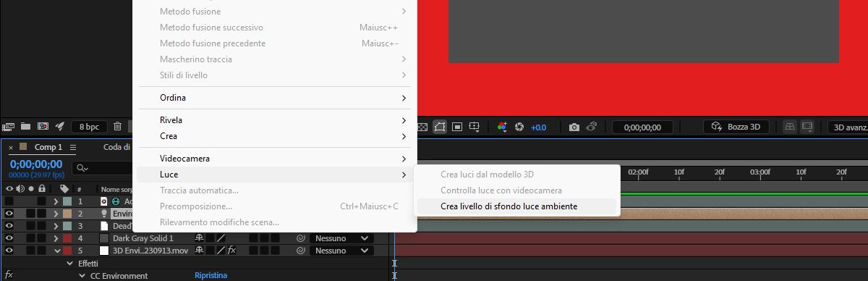Open the show channel RGB color icon

click(x=502, y=127)
